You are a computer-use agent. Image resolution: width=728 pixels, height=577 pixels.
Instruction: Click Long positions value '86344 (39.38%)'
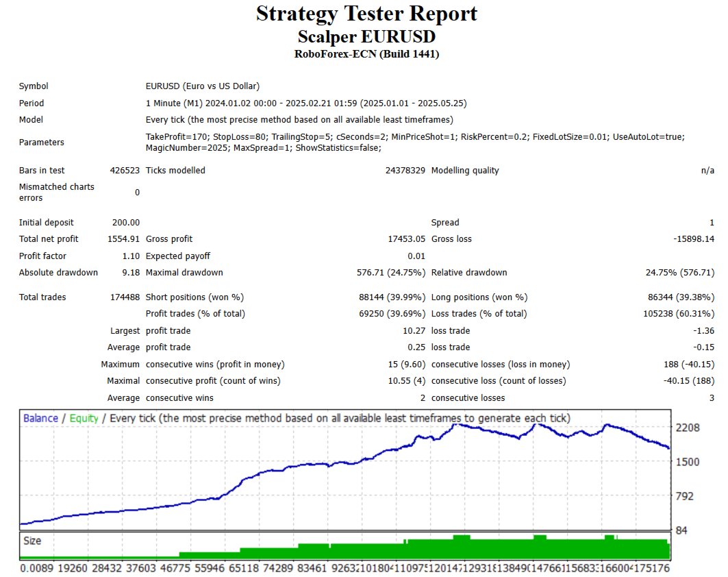[x=681, y=297]
